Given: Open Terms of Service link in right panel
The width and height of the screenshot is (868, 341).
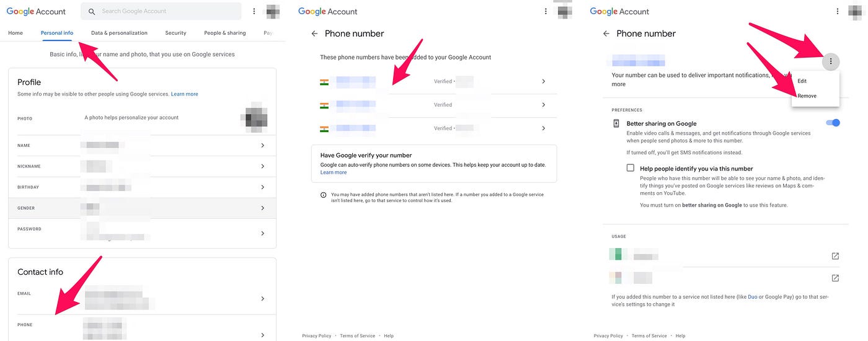Looking at the screenshot, I should click(x=649, y=336).
